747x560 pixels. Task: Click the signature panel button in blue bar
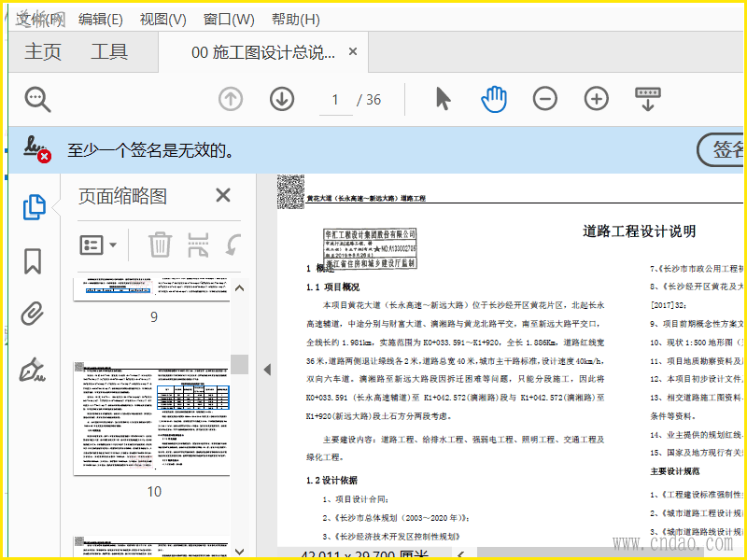pos(720,149)
